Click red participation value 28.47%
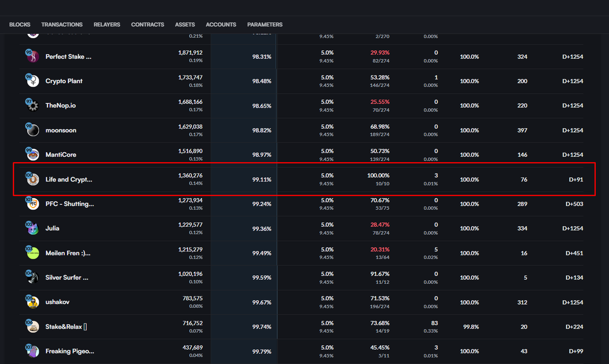 380,225
